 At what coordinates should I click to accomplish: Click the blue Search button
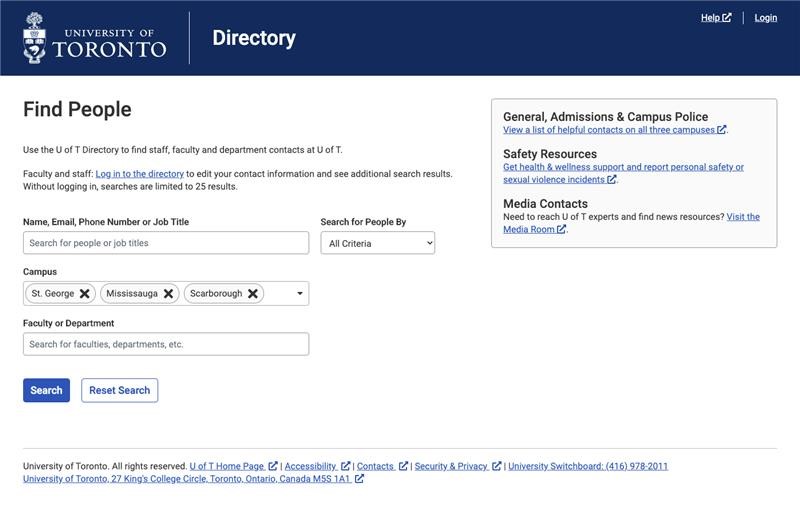coord(46,390)
